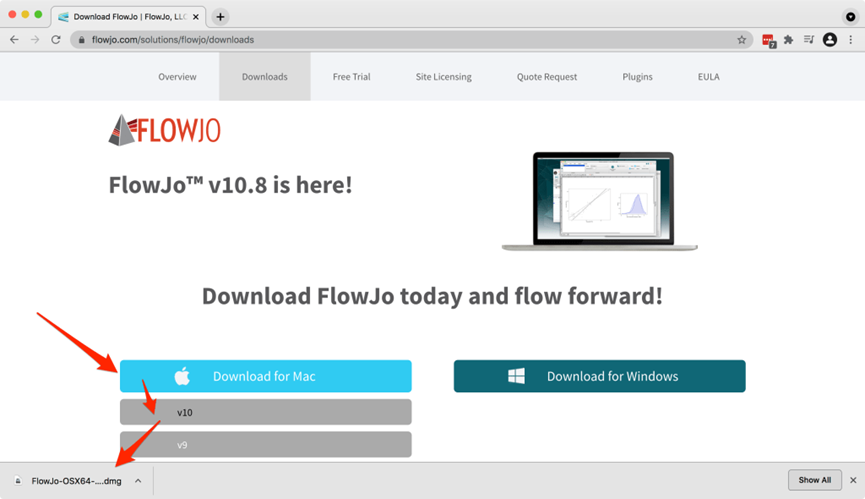This screenshot has height=499, width=865.
Task: Click Download for Windows button
Action: (x=600, y=376)
